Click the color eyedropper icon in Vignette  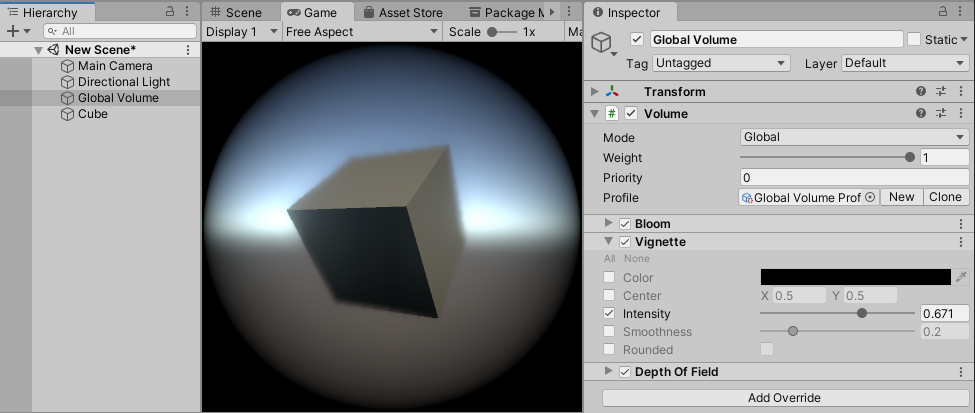[961, 277]
